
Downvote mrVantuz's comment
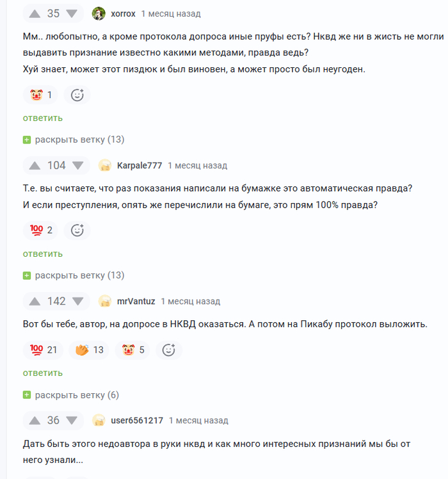pos(78,301)
